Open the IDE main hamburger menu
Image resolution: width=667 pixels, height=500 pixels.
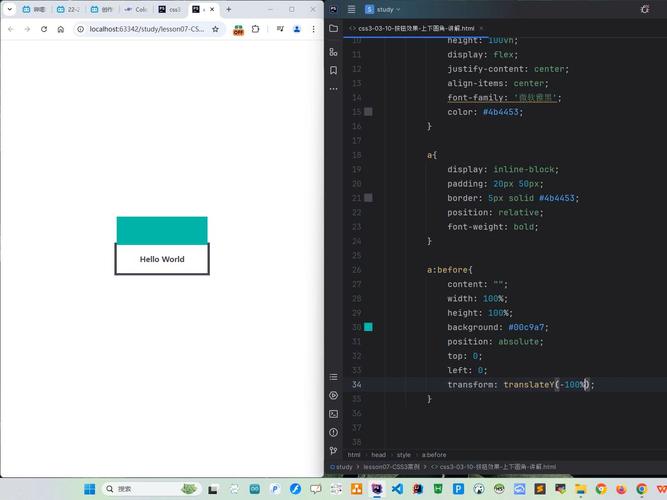[x=351, y=9]
